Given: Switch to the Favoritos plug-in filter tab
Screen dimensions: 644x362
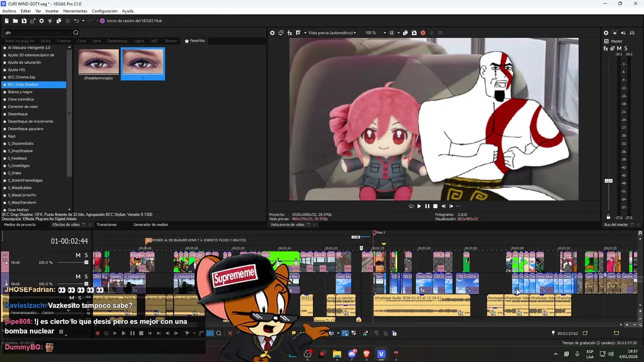Looking at the screenshot, I should (195, 41).
